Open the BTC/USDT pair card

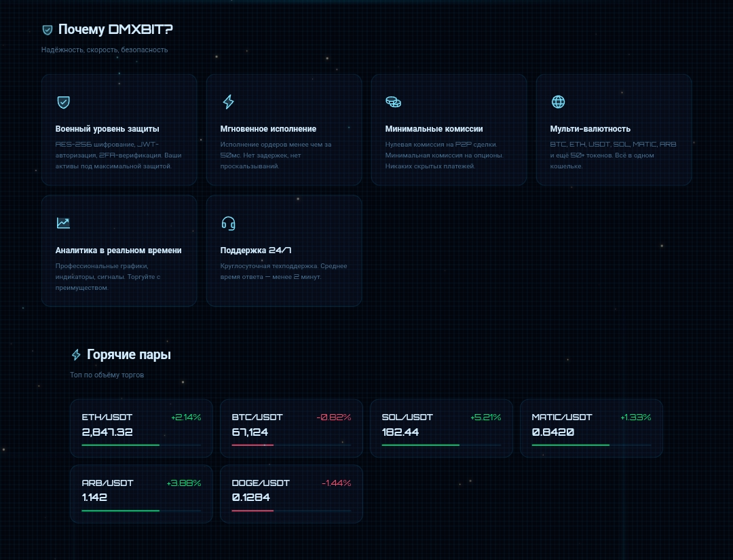coord(291,428)
